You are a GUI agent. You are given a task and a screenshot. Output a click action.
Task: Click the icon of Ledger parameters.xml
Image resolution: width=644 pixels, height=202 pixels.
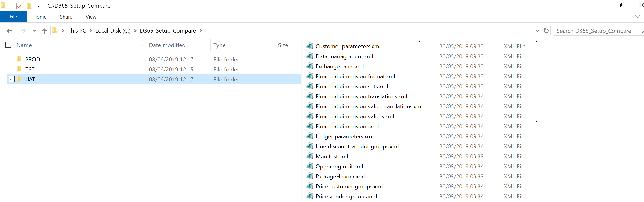tap(310, 136)
